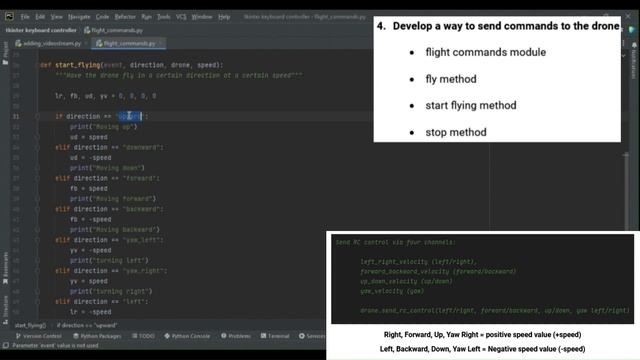Click the 'ud = speed' code line

(x=89, y=137)
